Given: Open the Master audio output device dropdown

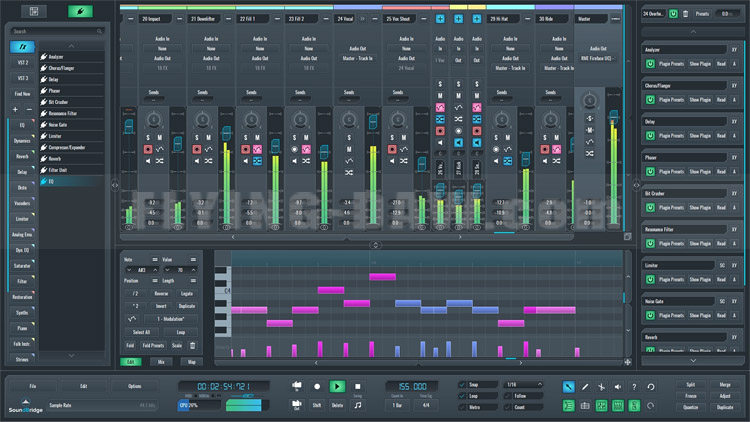Looking at the screenshot, I should (598, 58).
